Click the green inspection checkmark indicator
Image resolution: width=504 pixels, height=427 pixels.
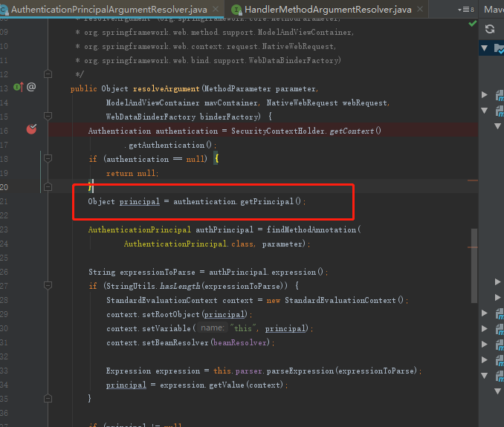(x=472, y=24)
